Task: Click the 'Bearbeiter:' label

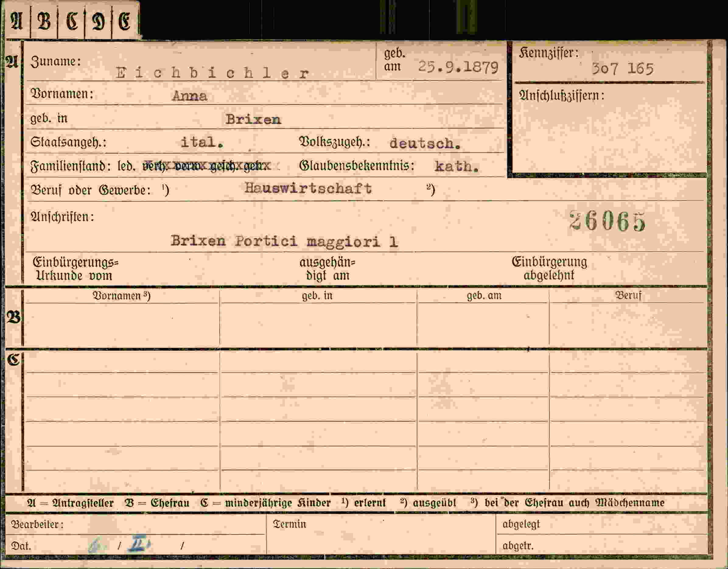Action: tap(37, 525)
